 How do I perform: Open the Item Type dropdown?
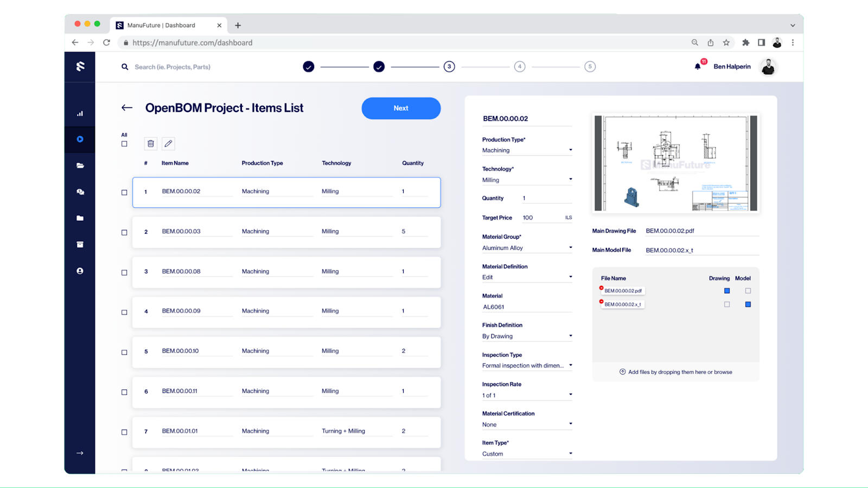[527, 454]
